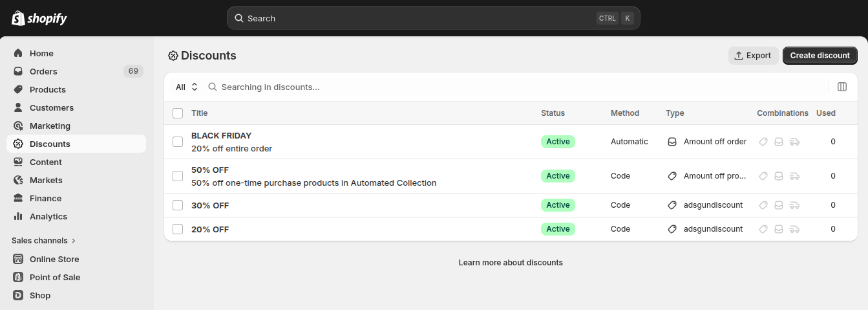Click the Analytics bar chart icon

[x=18, y=216]
